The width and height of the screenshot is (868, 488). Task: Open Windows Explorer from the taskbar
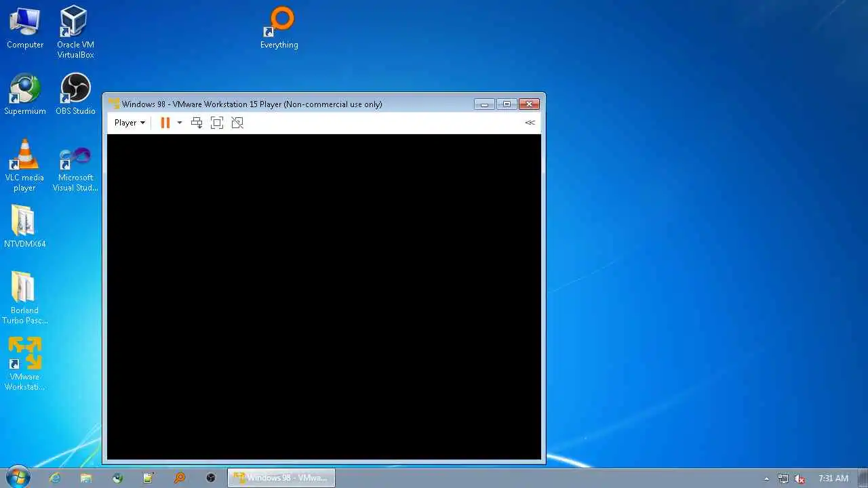click(86, 478)
